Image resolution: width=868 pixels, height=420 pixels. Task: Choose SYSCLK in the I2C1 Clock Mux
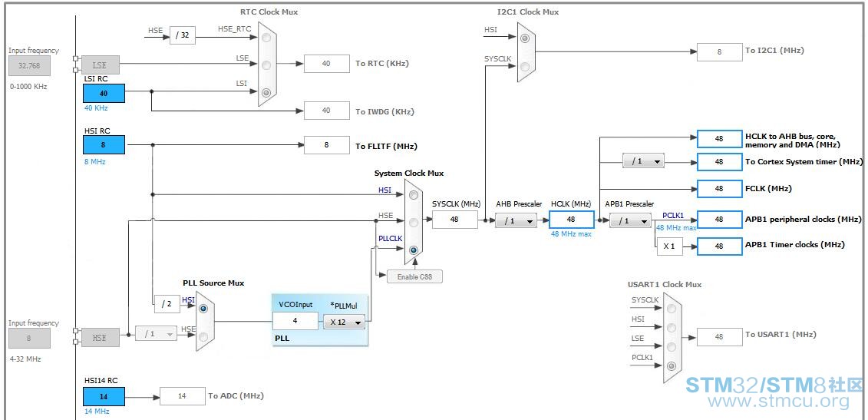(x=525, y=67)
